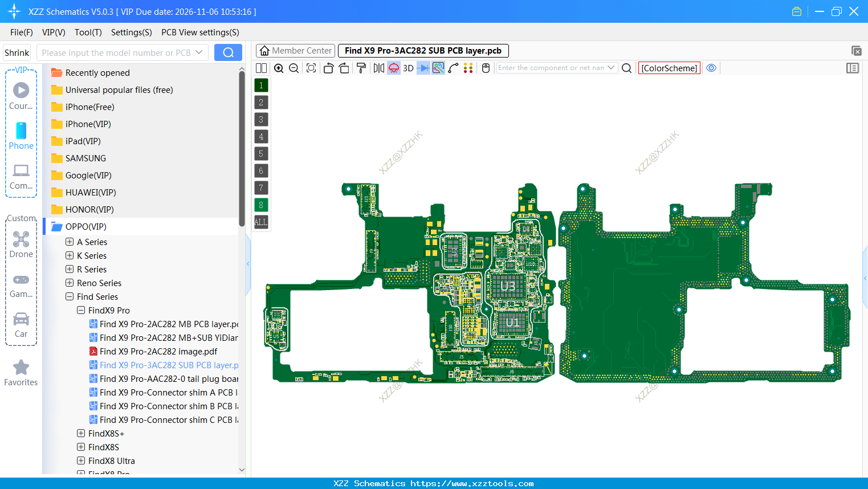Open the Settings(S) menu

[x=131, y=32]
